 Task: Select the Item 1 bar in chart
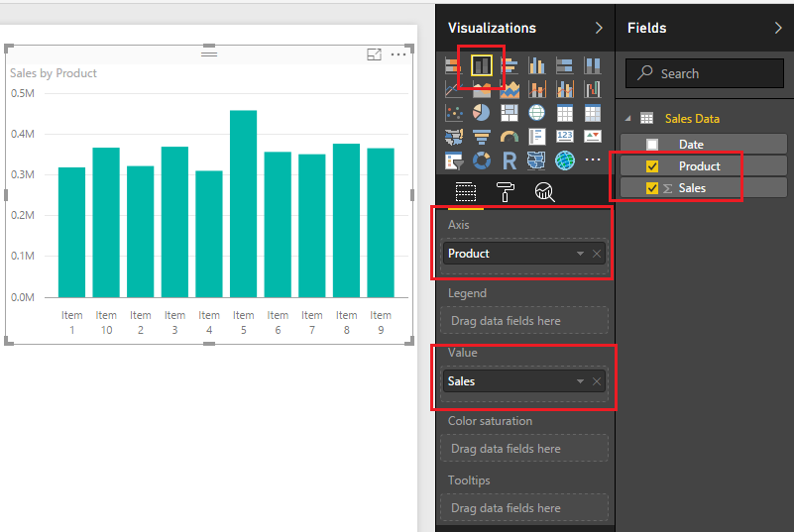pos(72,233)
